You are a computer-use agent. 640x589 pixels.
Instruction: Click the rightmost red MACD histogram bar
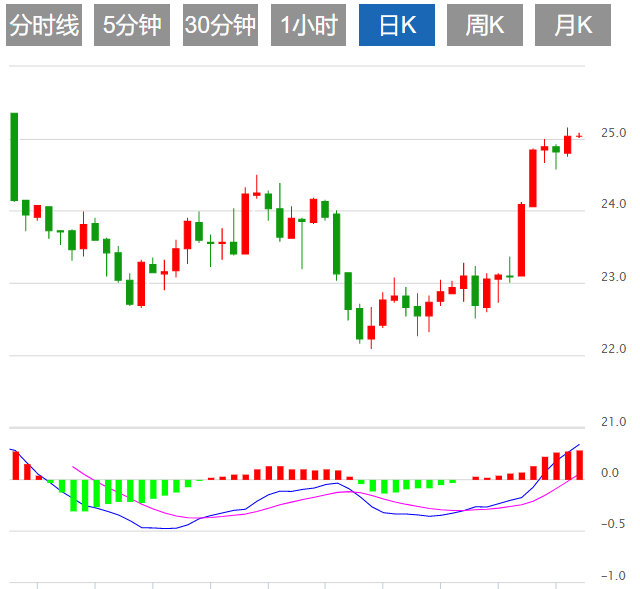pos(579,465)
